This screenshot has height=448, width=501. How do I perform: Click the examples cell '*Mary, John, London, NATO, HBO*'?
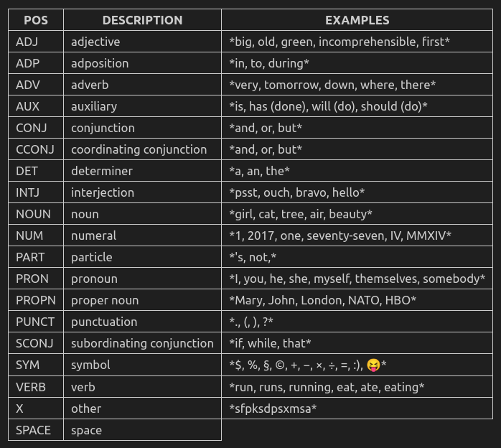(322, 300)
